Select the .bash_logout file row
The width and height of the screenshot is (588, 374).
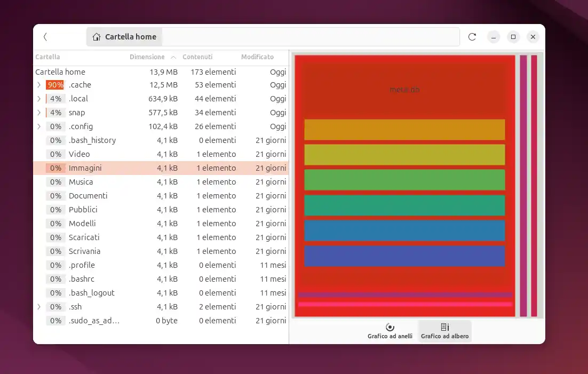click(x=161, y=293)
